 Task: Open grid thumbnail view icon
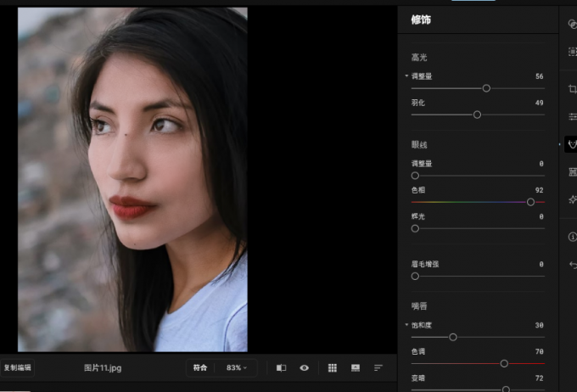[x=333, y=368]
